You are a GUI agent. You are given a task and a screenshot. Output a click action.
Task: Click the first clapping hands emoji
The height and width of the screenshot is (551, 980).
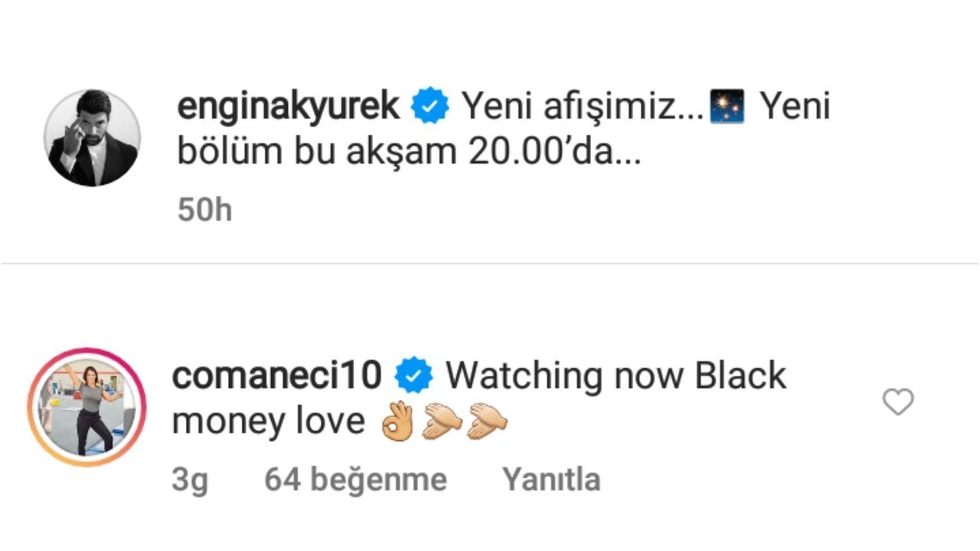pos(443,422)
